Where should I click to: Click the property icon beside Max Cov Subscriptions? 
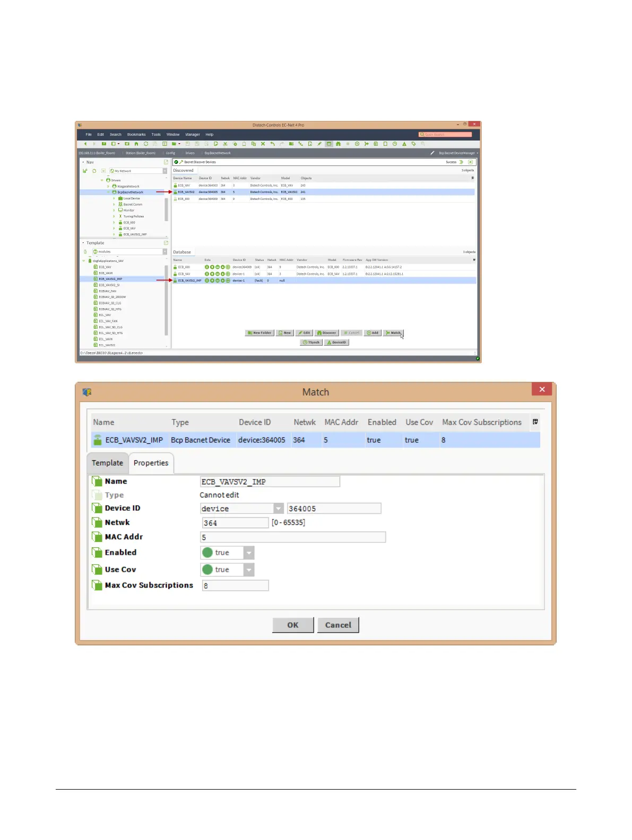pos(97,585)
